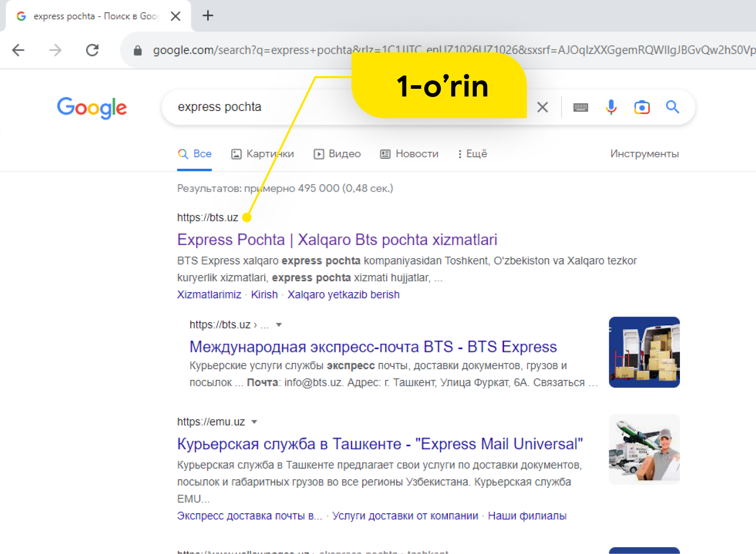Go forward with the forward arrow

click(x=55, y=50)
